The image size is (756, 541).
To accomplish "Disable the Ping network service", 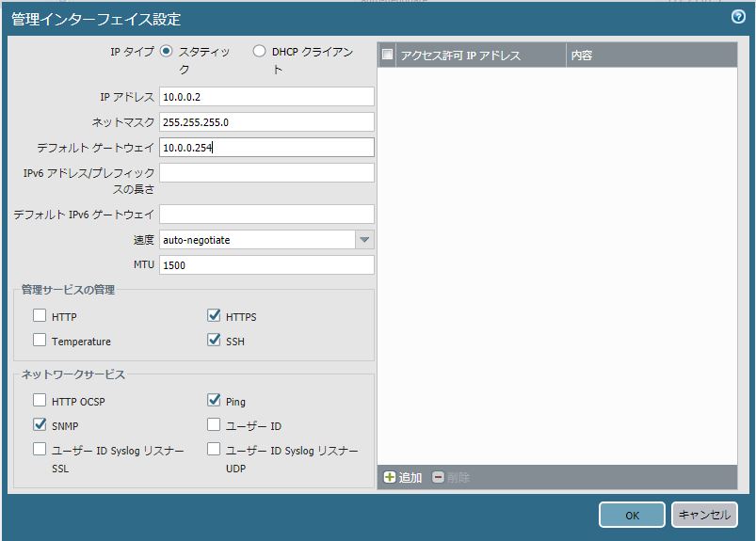I will click(214, 401).
